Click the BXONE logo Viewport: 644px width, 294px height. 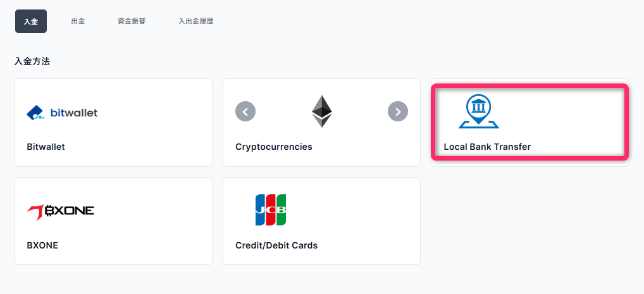[60, 212]
